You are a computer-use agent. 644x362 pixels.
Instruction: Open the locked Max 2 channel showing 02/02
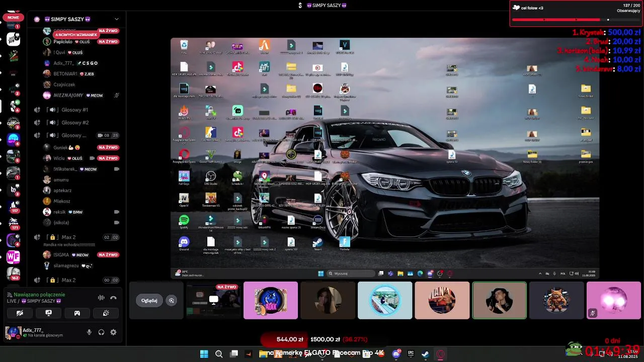(76, 237)
